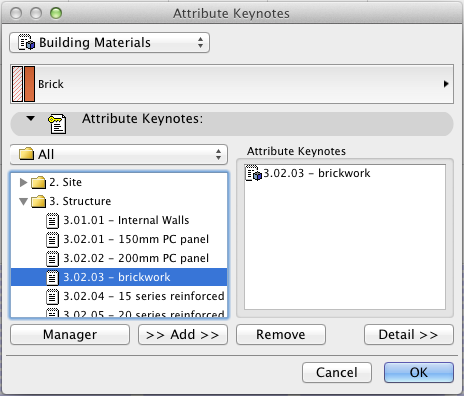This screenshot has height=396, width=464.
Task: Collapse the 3. Structure folder triangle
Action: tap(23, 202)
